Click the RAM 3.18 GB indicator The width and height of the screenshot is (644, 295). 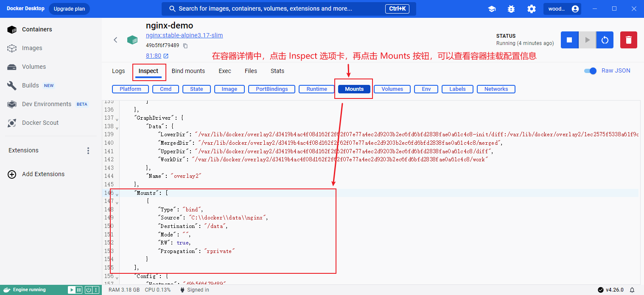[x=124, y=290]
